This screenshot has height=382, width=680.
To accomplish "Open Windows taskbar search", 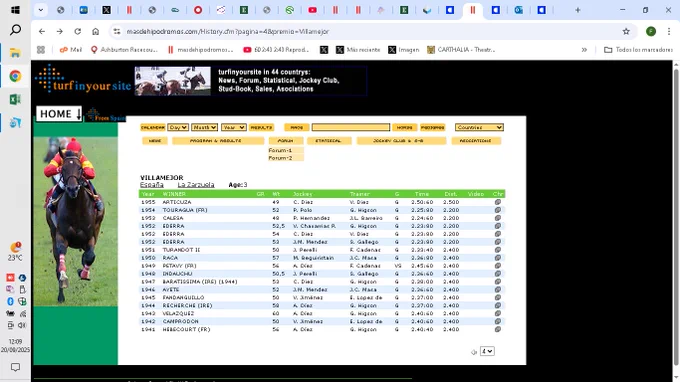I will [15, 30].
